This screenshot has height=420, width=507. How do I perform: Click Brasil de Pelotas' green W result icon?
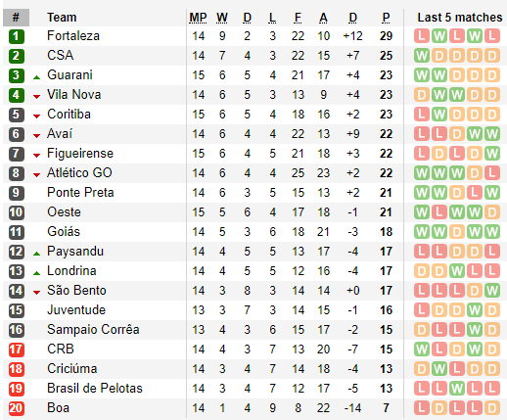click(457, 389)
